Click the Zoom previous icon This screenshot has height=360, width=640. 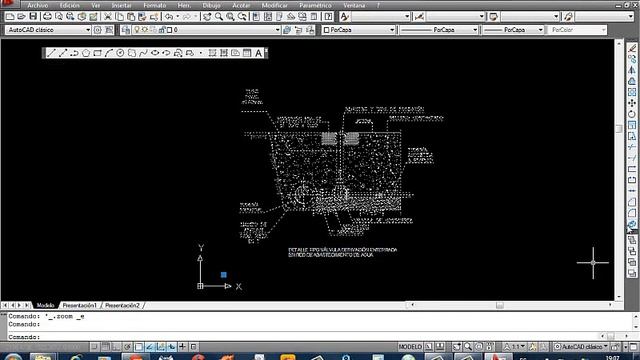click(x=242, y=17)
